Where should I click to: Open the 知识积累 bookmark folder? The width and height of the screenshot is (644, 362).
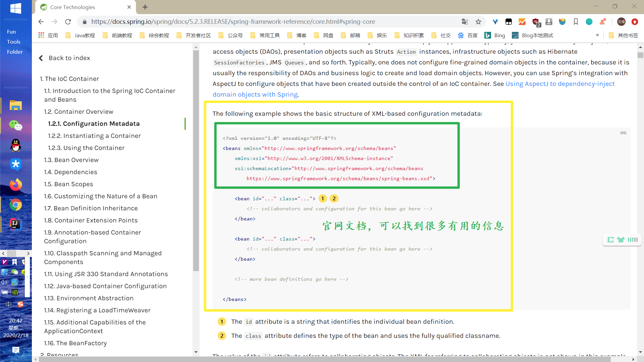coord(409,35)
